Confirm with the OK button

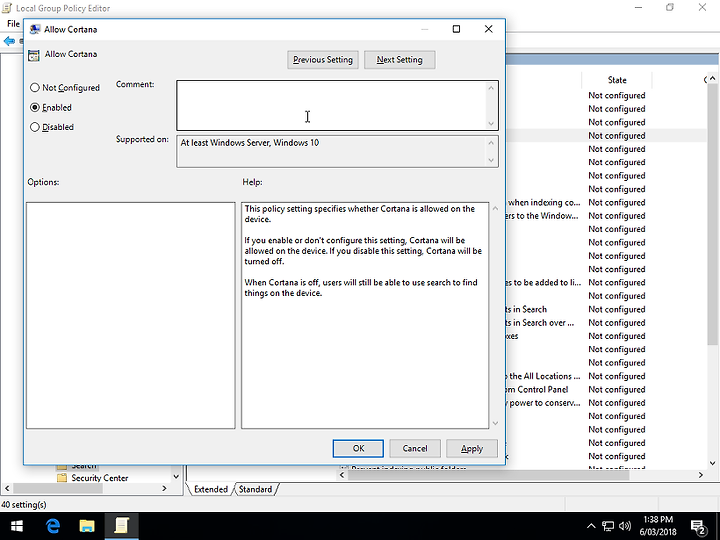pos(358,449)
